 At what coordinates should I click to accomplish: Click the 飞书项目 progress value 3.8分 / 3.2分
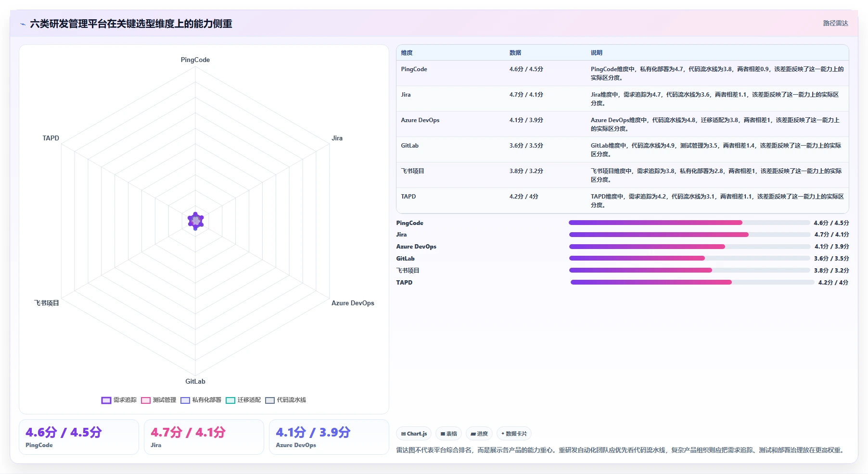(x=831, y=271)
